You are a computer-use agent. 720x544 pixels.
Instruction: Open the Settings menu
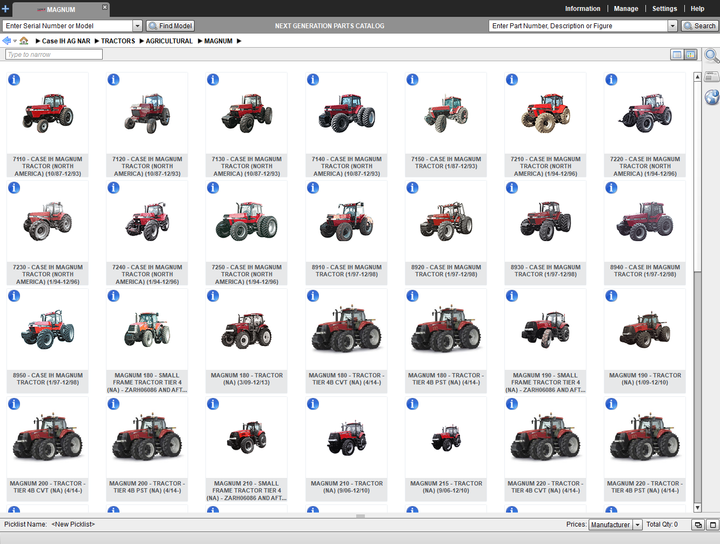[664, 9]
